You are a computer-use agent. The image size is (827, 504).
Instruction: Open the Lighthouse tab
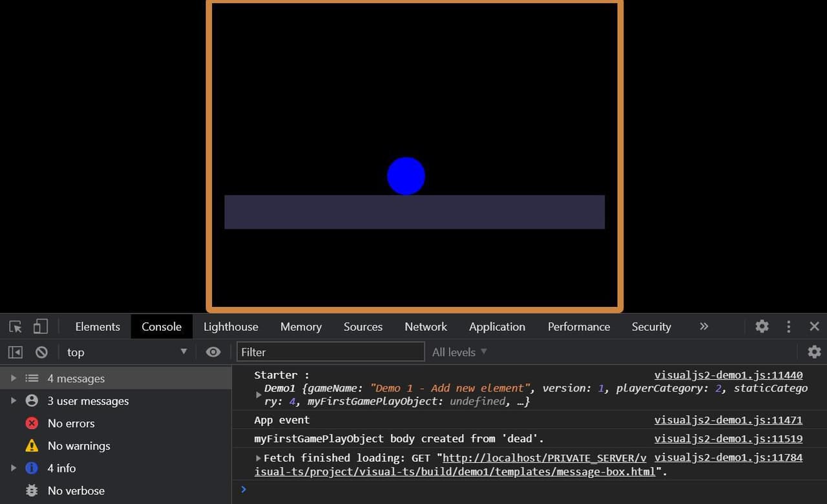coord(231,326)
